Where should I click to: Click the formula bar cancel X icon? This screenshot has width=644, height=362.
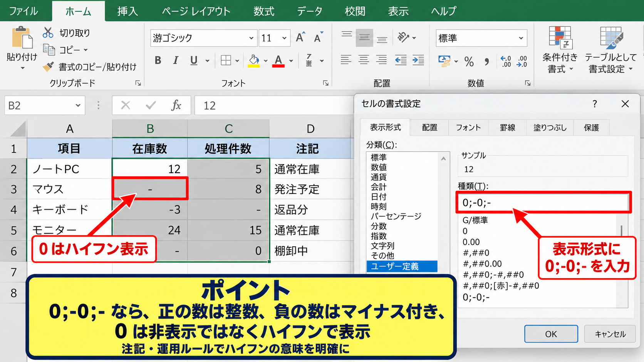126,105
